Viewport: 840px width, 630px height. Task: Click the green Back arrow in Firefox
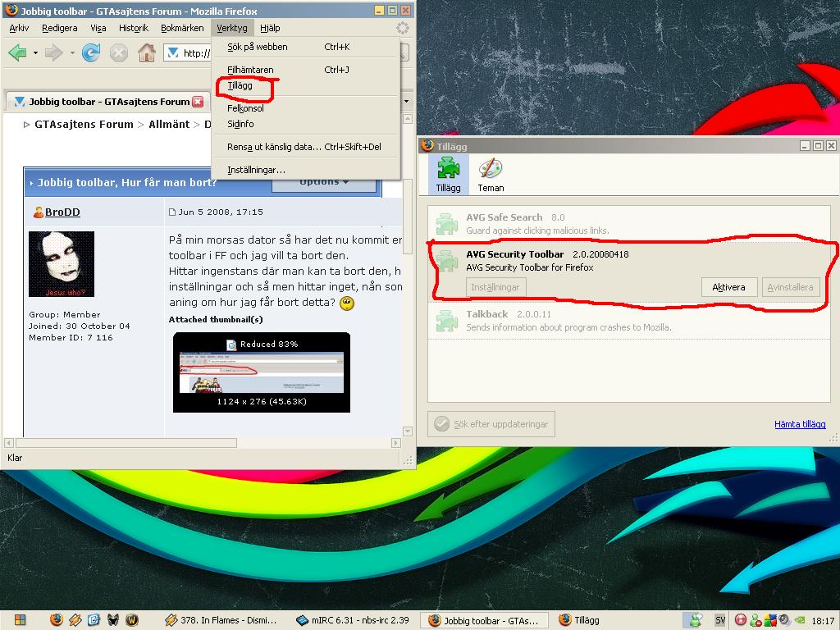18,52
